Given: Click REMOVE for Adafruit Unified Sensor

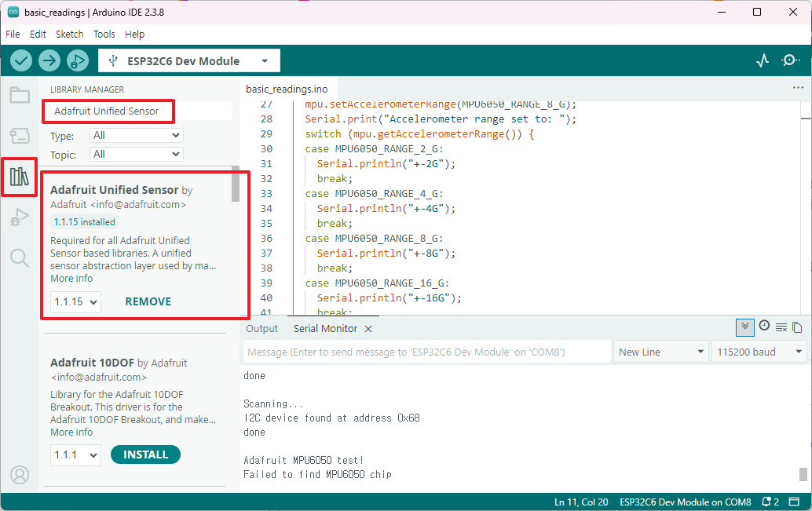Looking at the screenshot, I should coord(148,302).
